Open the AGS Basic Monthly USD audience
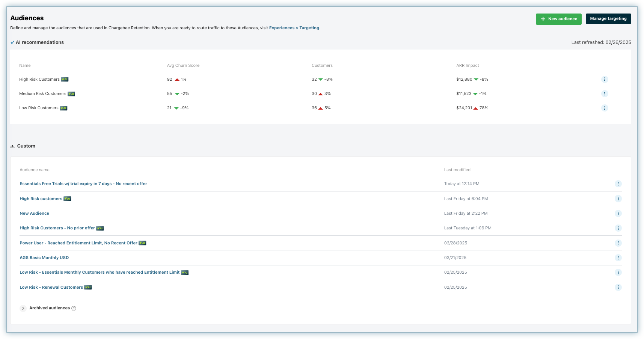644x339 pixels. [44, 258]
